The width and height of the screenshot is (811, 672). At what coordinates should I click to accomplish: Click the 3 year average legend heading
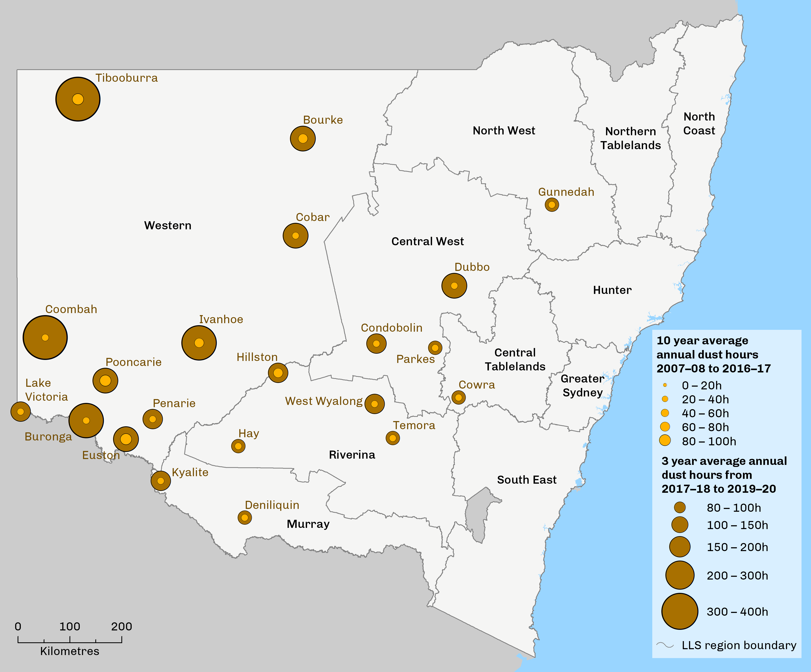click(x=724, y=475)
